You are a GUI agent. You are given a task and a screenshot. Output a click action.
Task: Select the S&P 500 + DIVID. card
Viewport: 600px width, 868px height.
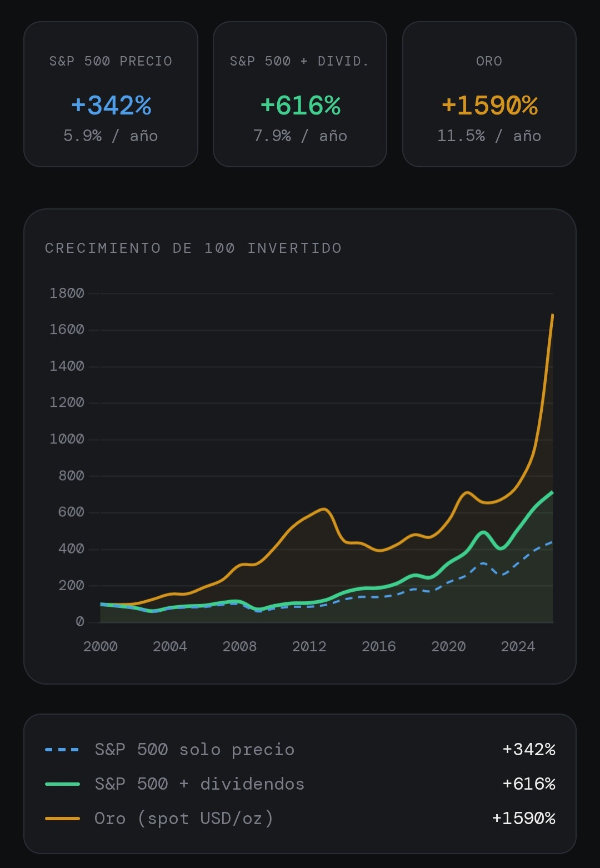pyautogui.click(x=300, y=94)
